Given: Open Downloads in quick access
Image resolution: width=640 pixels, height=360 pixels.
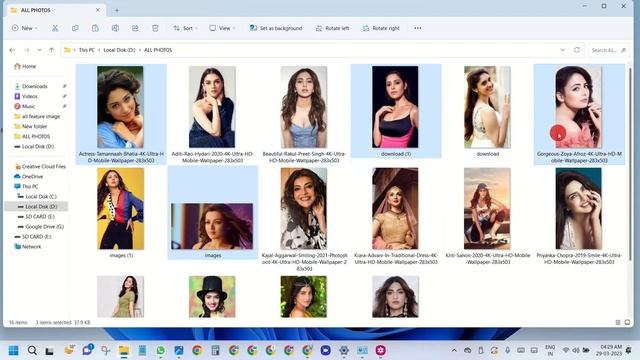Looking at the screenshot, I should tap(35, 86).
